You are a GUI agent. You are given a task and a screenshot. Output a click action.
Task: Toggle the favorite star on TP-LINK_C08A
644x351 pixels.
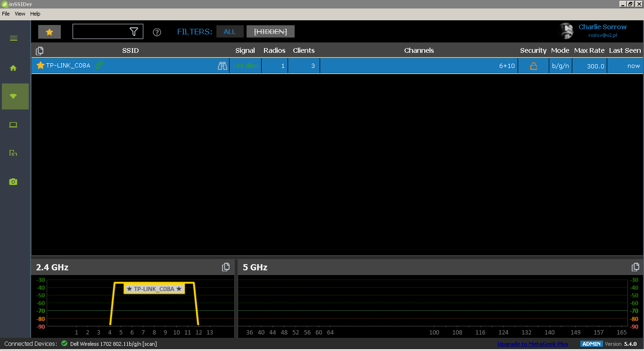40,66
